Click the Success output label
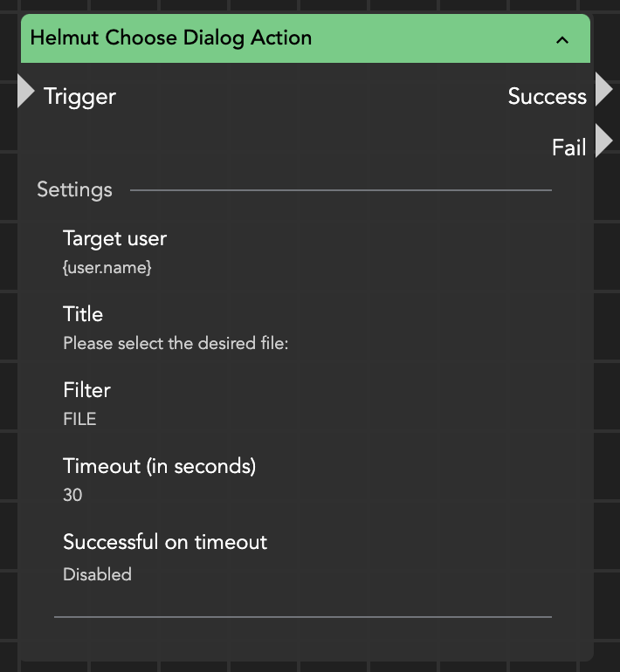Viewport: 620px width, 672px height. [547, 96]
